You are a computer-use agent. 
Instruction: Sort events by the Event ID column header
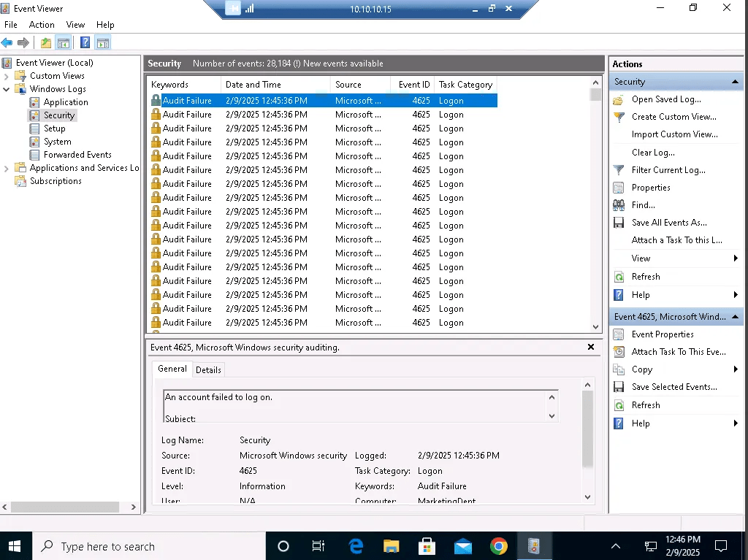click(413, 85)
